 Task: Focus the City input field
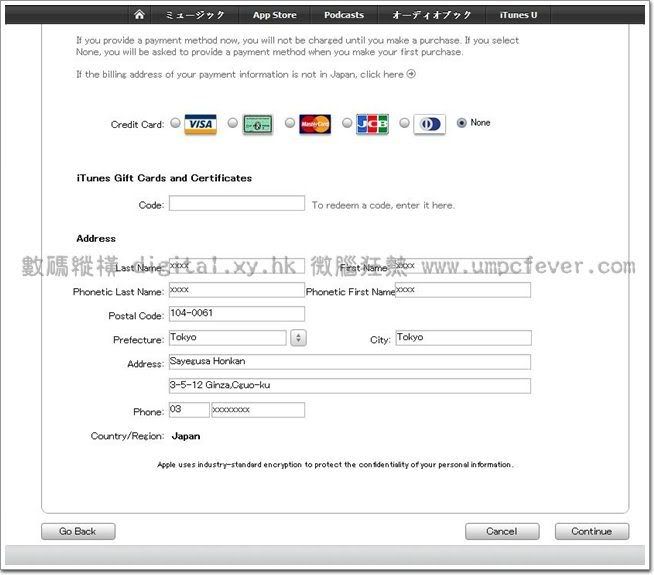click(463, 338)
